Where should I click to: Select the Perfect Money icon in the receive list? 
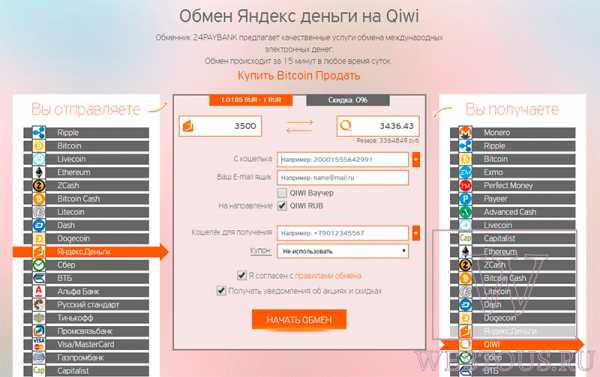[x=465, y=186]
